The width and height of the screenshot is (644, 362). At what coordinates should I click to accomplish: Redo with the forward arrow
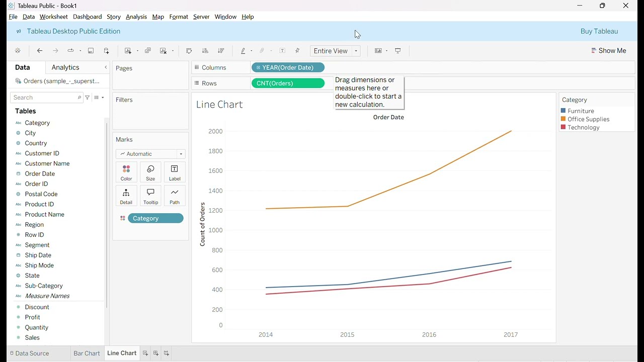[55, 51]
